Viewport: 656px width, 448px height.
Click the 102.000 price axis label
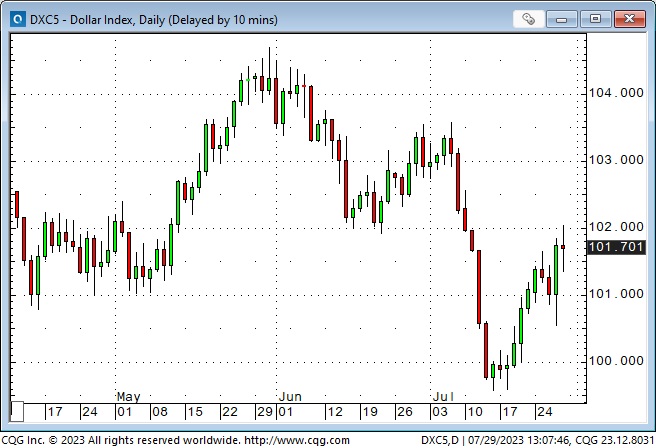[616, 227]
